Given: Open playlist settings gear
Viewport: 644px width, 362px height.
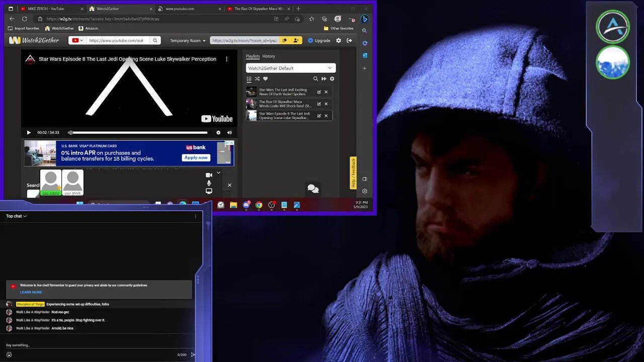Looking at the screenshot, I should [332, 79].
